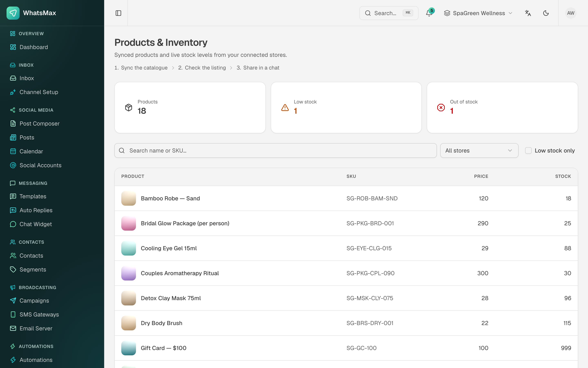Viewport: 588px width, 368px height.
Task: Click the Products box icon
Action: click(x=129, y=108)
